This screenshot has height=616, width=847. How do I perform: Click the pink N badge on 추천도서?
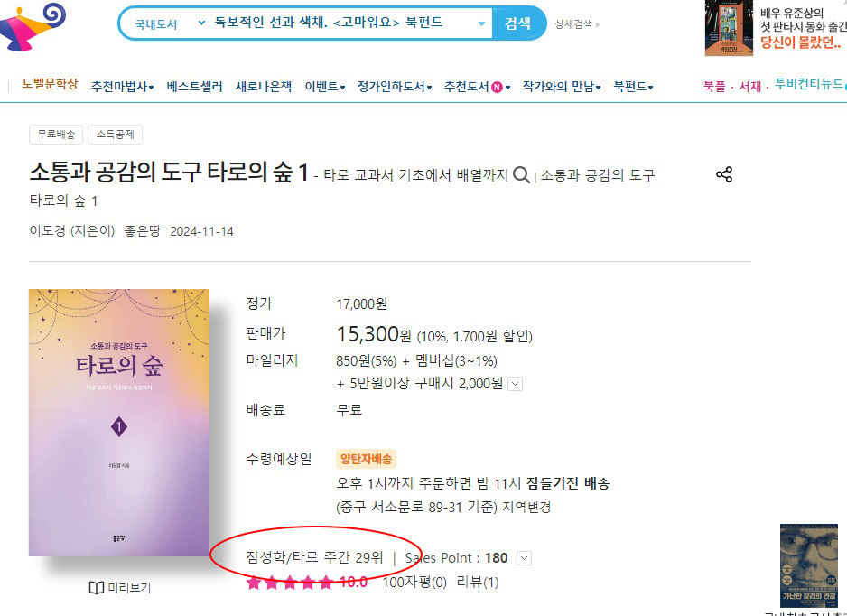(x=497, y=87)
